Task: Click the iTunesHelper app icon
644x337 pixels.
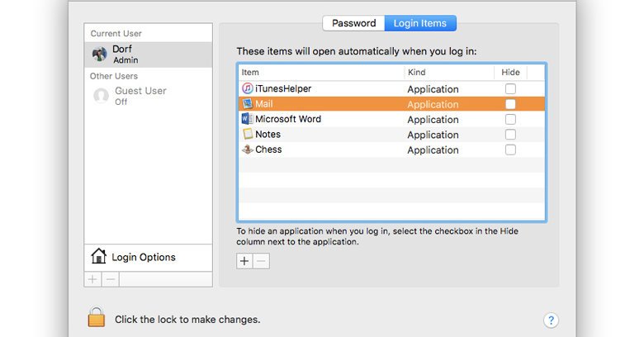Action: point(247,88)
